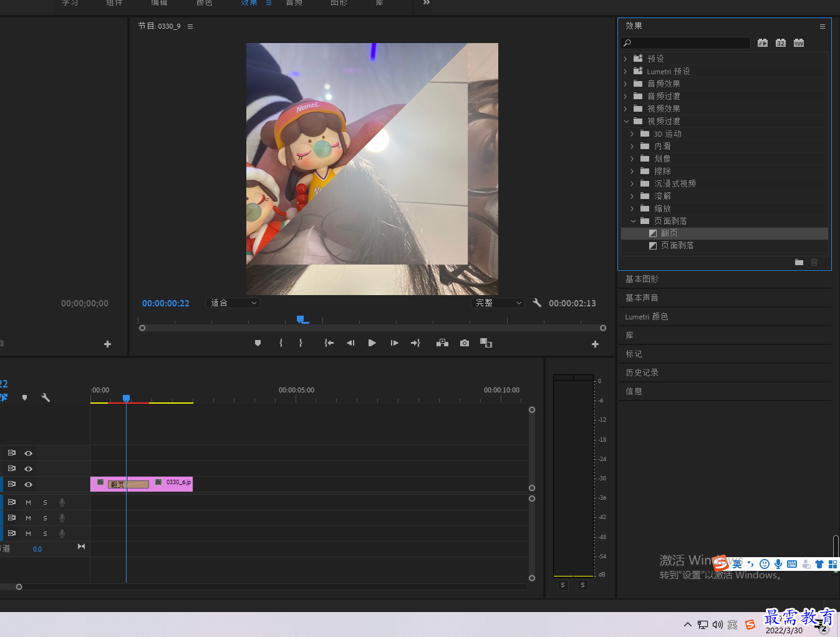Expand the 音频效果 folder
840x637 pixels.
tap(625, 84)
